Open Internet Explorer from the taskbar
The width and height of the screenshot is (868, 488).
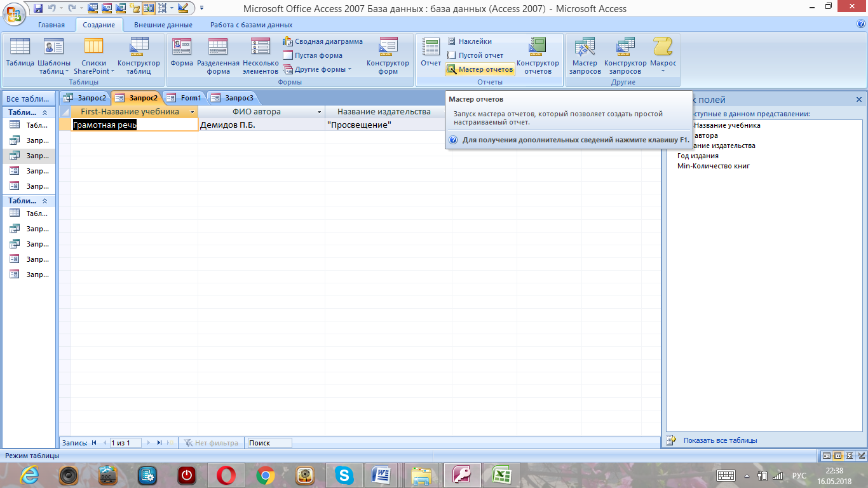29,474
